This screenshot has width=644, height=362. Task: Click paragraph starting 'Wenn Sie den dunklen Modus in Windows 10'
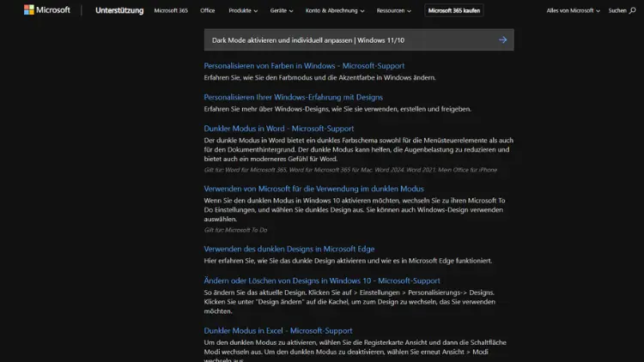355,209
